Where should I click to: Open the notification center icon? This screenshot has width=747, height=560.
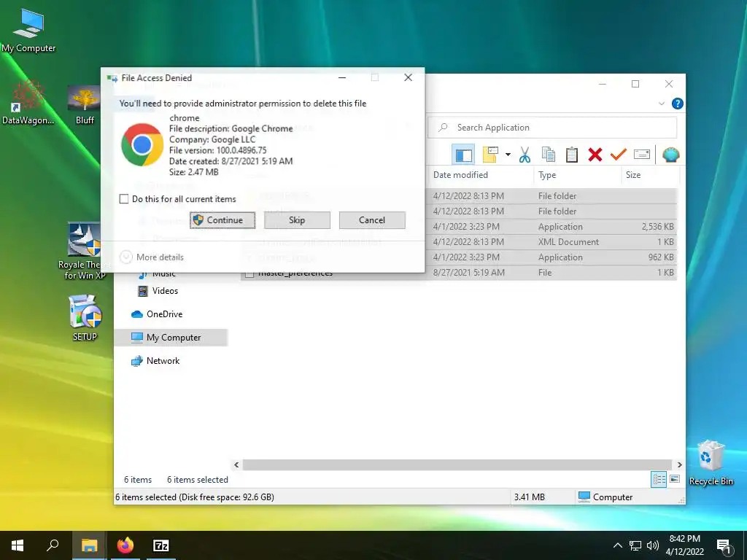[724, 547]
